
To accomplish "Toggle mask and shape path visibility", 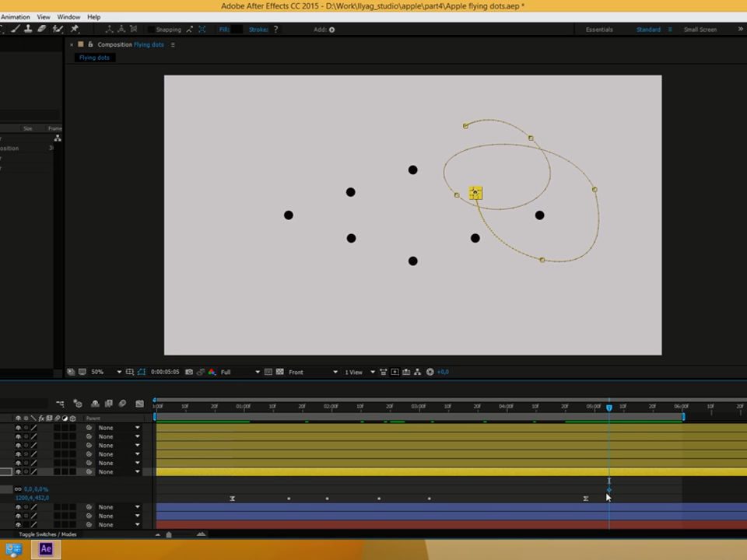I will [142, 372].
